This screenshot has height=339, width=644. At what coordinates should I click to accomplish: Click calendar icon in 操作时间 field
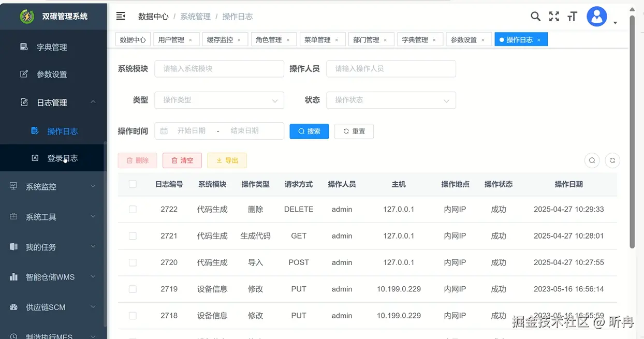click(x=164, y=131)
